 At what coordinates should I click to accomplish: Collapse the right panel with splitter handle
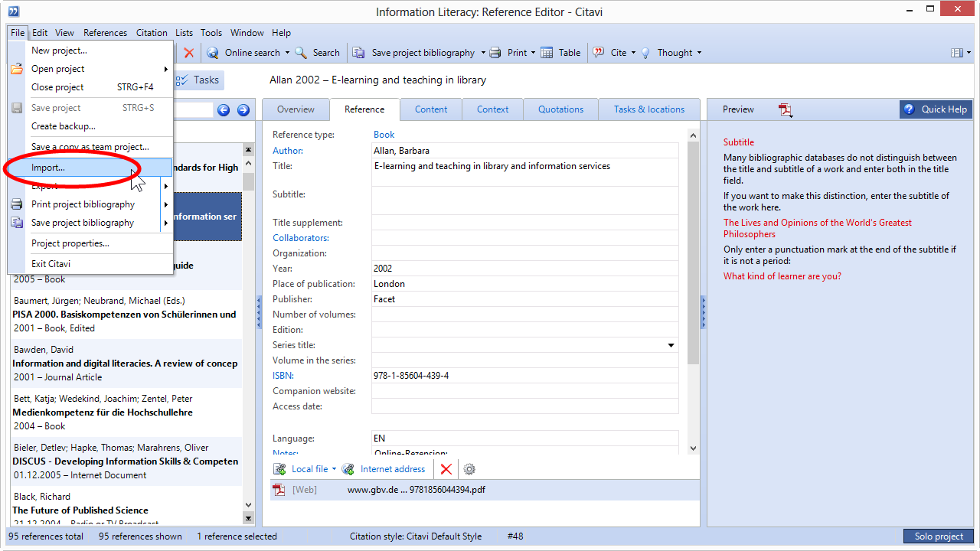click(704, 312)
